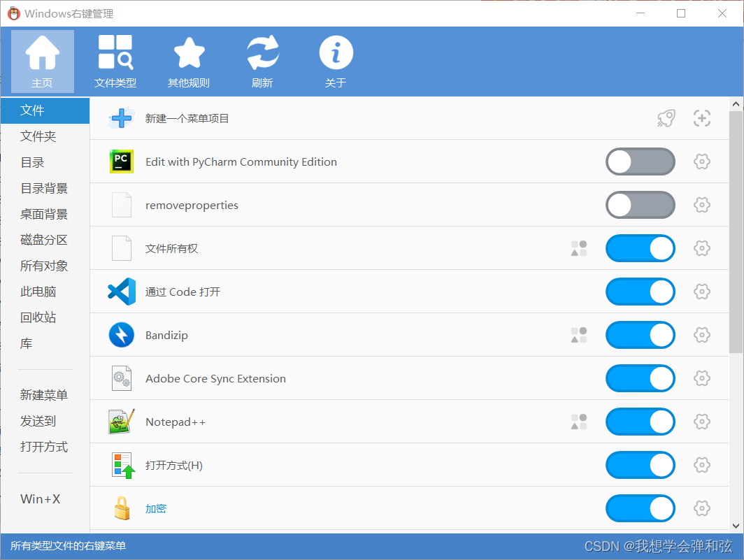Select 磁盘分区 in the sidebar
The width and height of the screenshot is (744, 560).
pyautogui.click(x=45, y=240)
